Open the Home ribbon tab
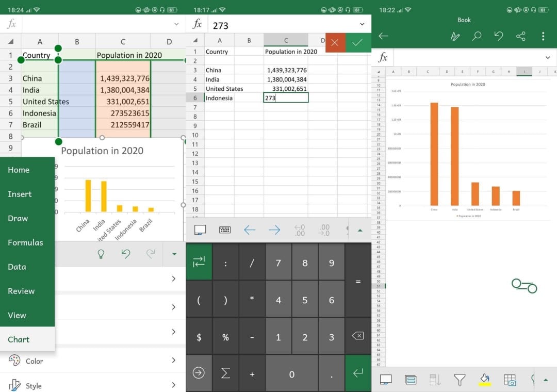The width and height of the screenshot is (557, 392). click(x=19, y=170)
